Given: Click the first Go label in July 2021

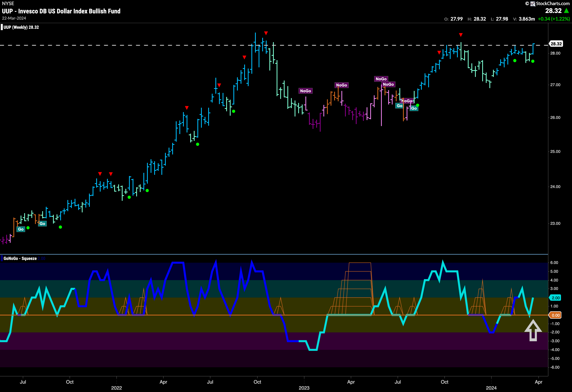Looking at the screenshot, I should (21, 229).
